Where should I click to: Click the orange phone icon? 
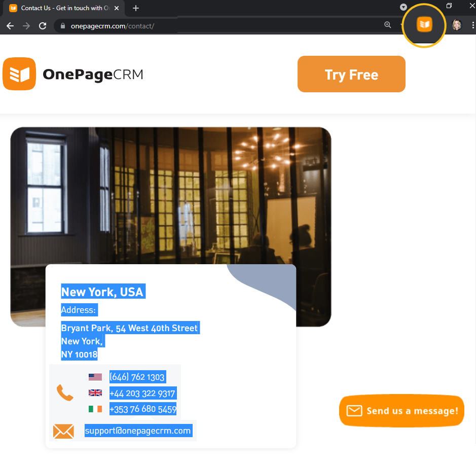coord(65,392)
